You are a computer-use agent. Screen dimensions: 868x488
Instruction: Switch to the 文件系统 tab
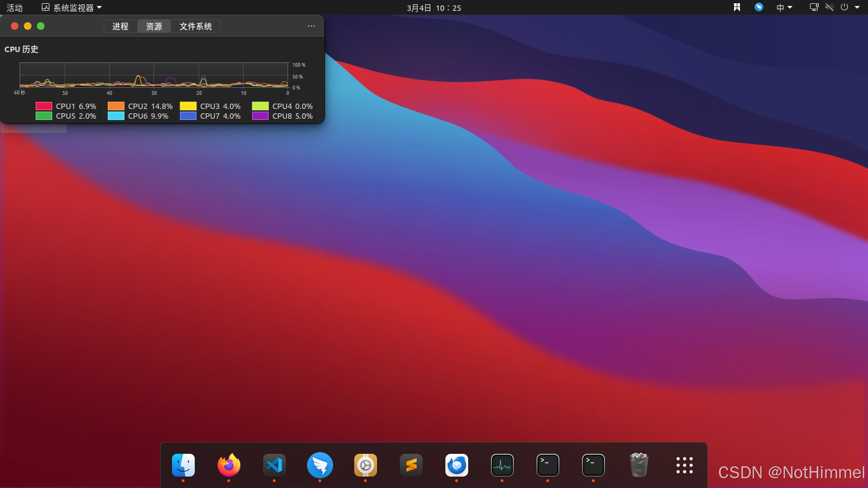(196, 26)
